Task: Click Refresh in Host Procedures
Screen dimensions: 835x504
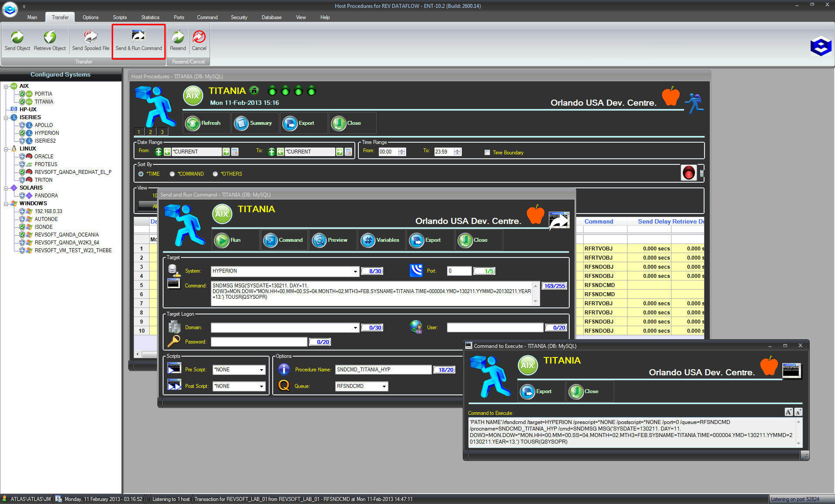Action: [193, 123]
